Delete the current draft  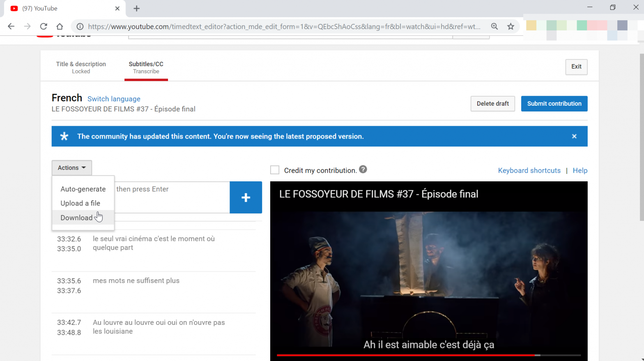click(x=492, y=104)
